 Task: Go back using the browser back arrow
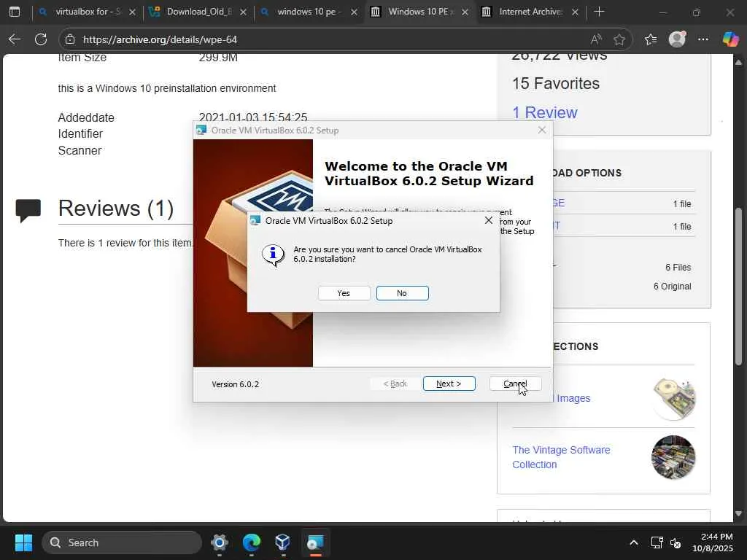point(15,39)
